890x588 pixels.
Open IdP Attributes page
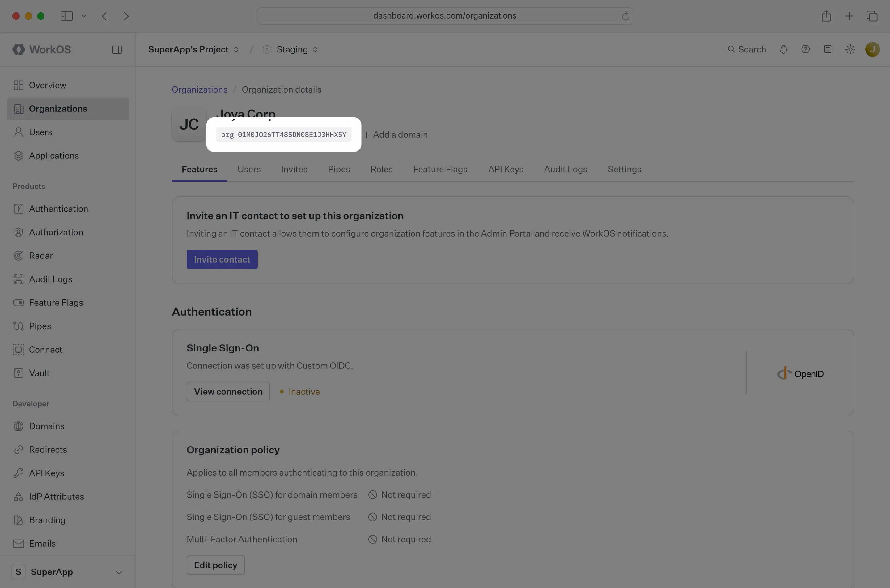[x=68, y=497]
